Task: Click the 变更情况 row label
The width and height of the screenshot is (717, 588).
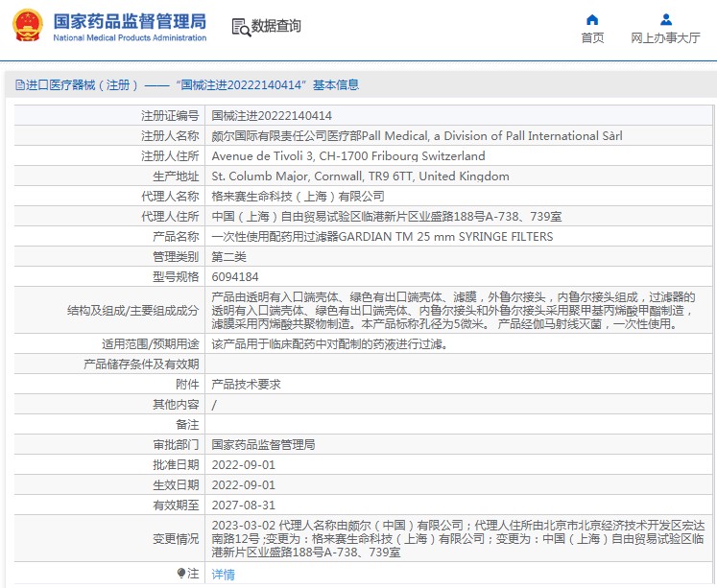Action: tap(176, 539)
